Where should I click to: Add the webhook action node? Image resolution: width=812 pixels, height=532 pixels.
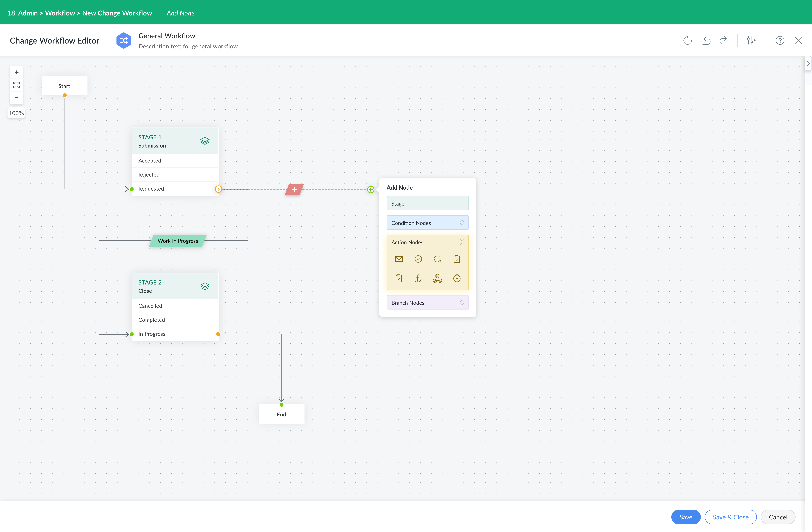click(437, 278)
